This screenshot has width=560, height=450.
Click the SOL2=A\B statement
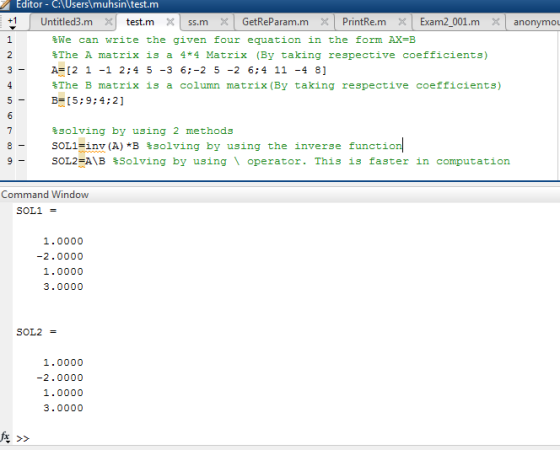[x=79, y=161]
